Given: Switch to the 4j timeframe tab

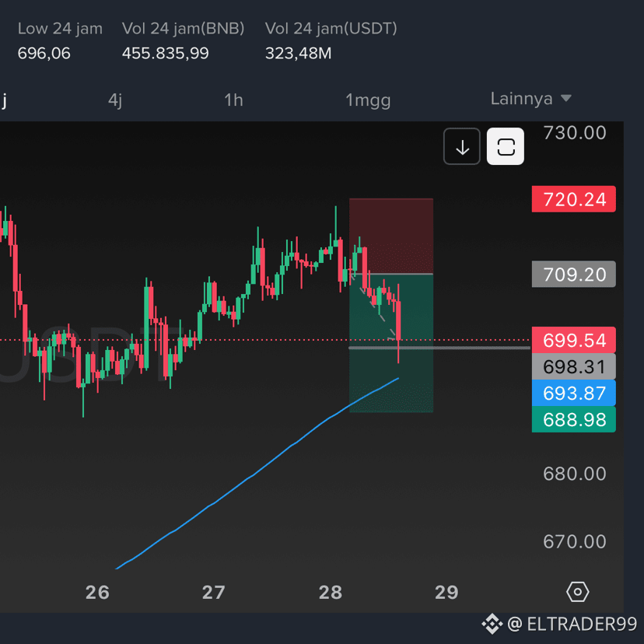Looking at the screenshot, I should [115, 100].
